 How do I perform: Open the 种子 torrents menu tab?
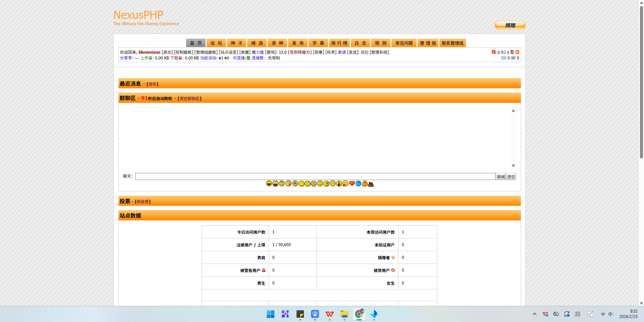(x=236, y=43)
